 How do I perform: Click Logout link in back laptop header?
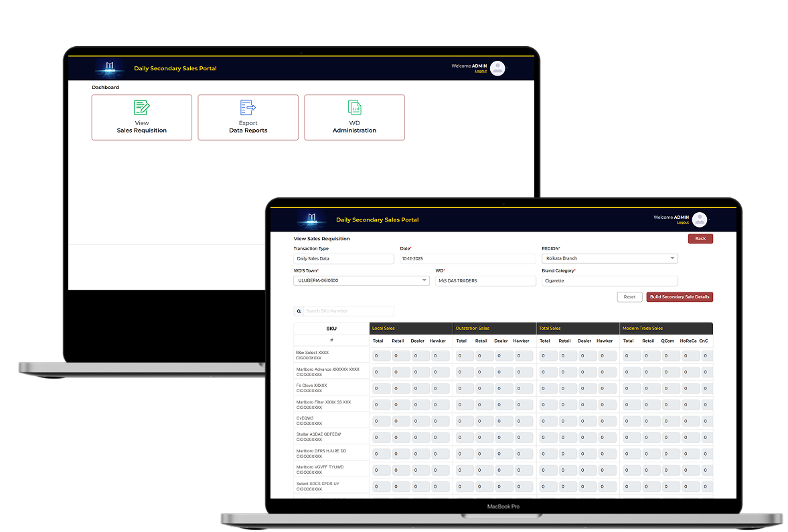pyautogui.click(x=481, y=72)
